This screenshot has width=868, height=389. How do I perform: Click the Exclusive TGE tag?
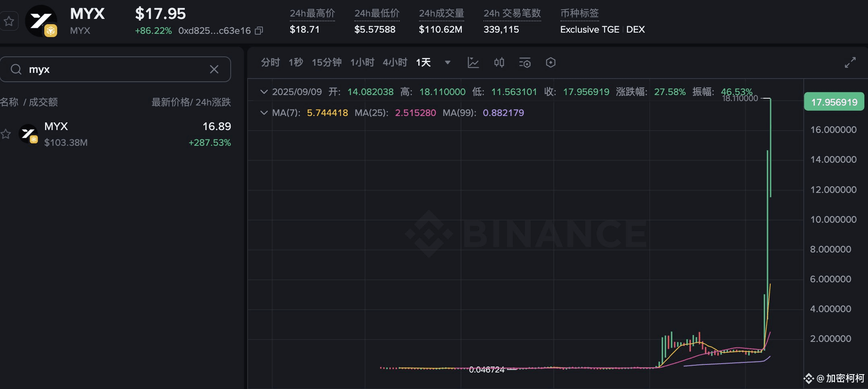point(590,29)
